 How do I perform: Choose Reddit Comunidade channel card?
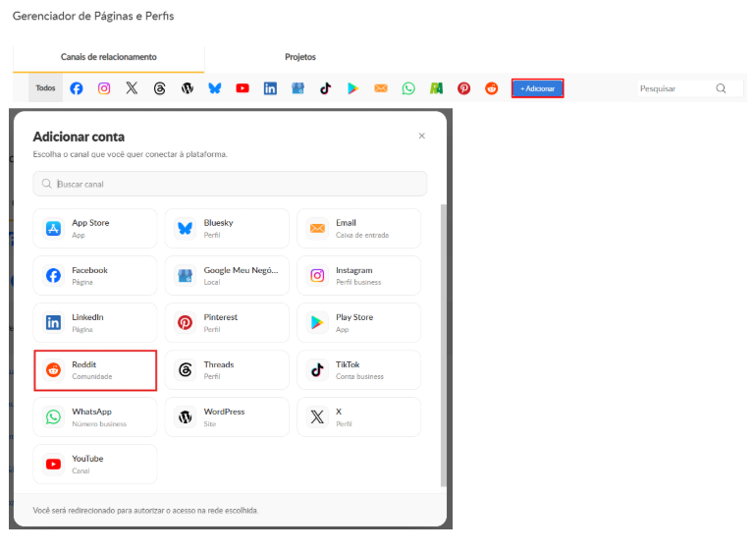click(x=95, y=370)
